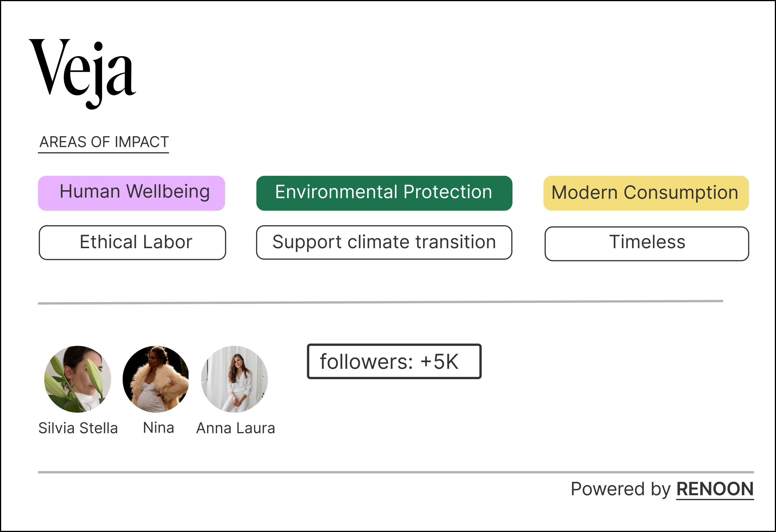The image size is (776, 532).
Task: Click the Support climate transition pill
Action: tap(384, 242)
